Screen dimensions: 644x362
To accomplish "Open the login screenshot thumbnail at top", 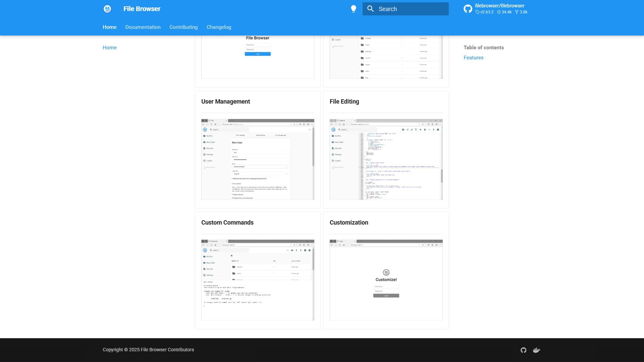I will tap(258, 57).
